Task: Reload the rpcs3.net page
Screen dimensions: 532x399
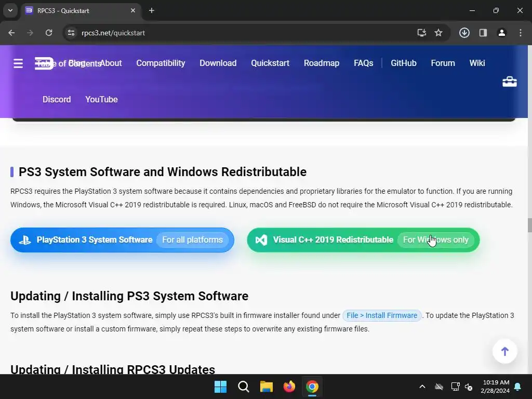Action: tap(49, 33)
